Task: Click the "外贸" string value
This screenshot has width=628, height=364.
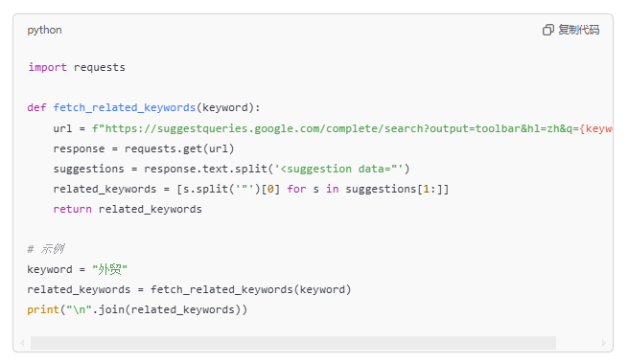Action: (x=109, y=269)
